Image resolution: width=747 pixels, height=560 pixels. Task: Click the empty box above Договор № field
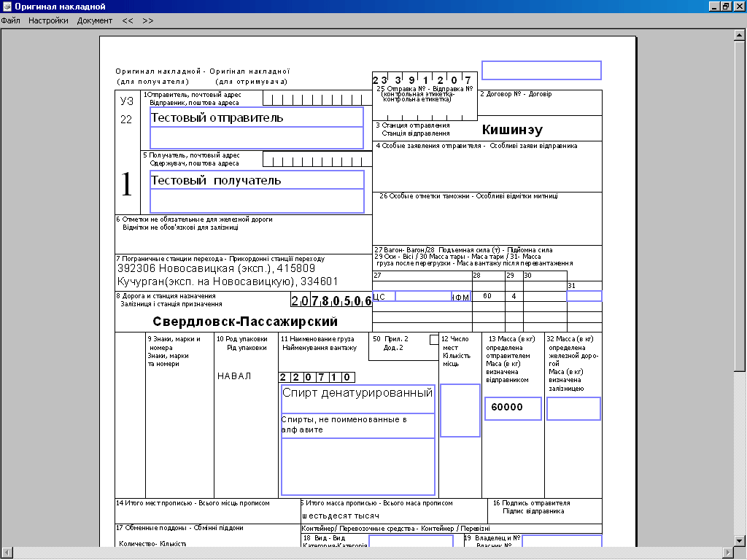coord(541,70)
